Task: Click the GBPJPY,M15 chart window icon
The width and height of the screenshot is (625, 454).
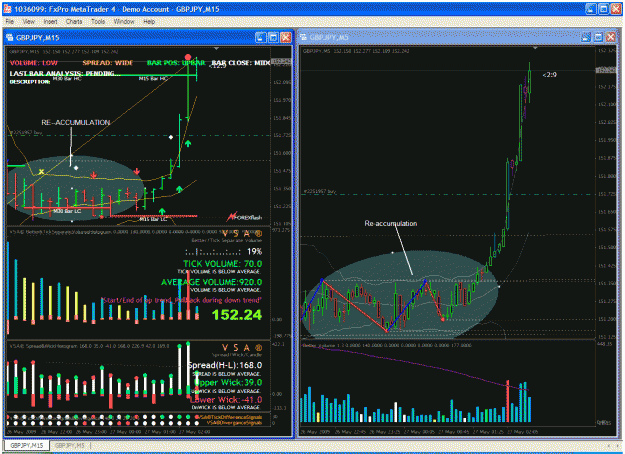Action: tap(10, 37)
